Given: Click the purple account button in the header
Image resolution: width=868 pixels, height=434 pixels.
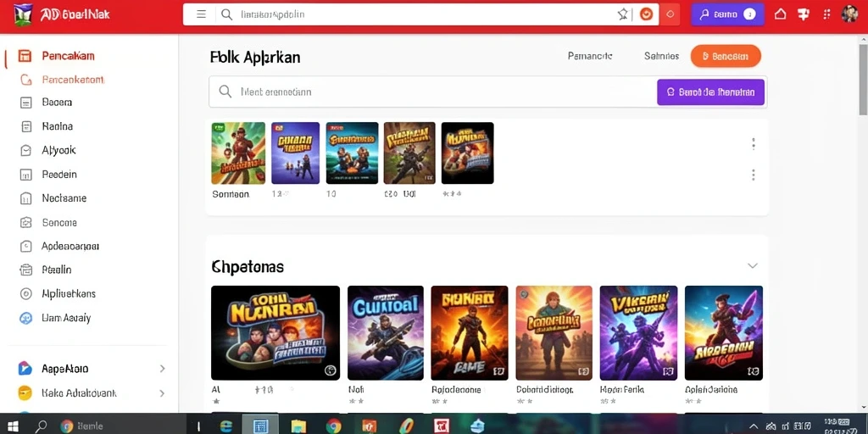Looking at the screenshot, I should pos(727,14).
